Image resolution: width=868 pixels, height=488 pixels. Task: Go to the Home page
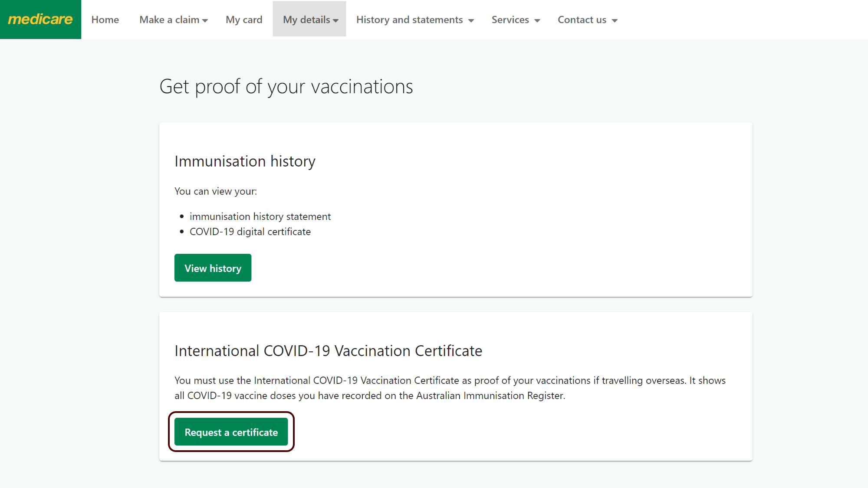tap(105, 20)
